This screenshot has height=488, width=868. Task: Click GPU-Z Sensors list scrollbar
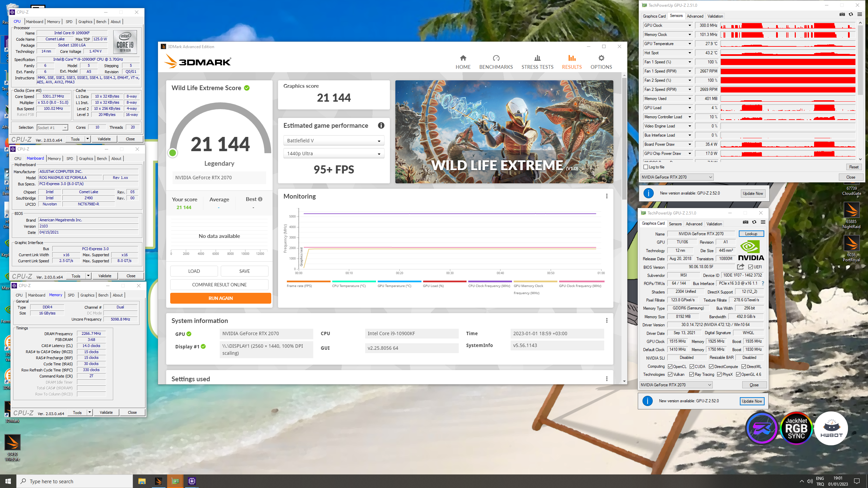pyautogui.click(x=860, y=61)
